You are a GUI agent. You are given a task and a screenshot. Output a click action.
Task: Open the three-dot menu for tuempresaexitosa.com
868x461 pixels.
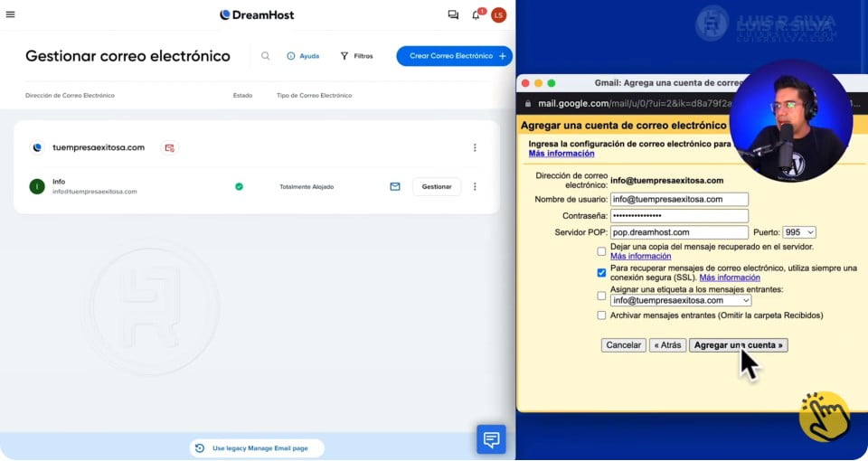(475, 147)
